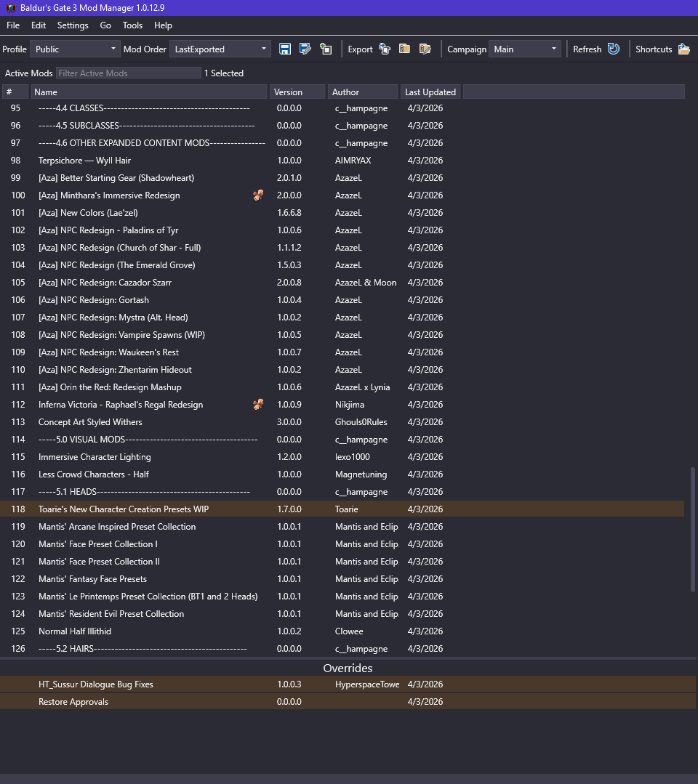Sort mods by the Author column header
Image resolution: width=698 pixels, height=784 pixels.
click(x=363, y=92)
